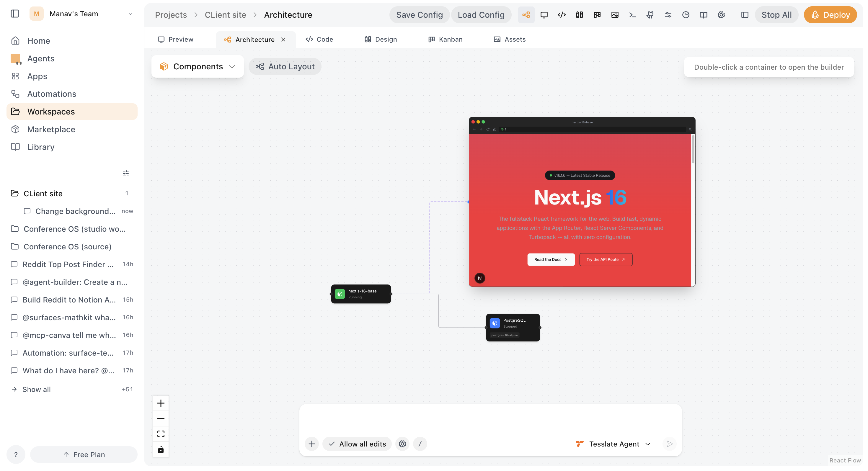Open Apps in sidebar
868x471 pixels.
pyautogui.click(x=72, y=76)
